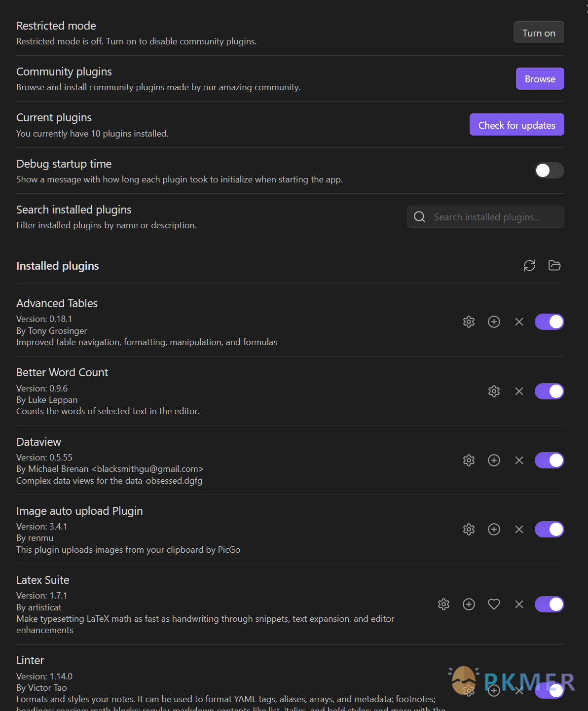The image size is (588, 711).
Task: Click Latex Suite hotkeys plus icon
Action: pyautogui.click(x=469, y=604)
